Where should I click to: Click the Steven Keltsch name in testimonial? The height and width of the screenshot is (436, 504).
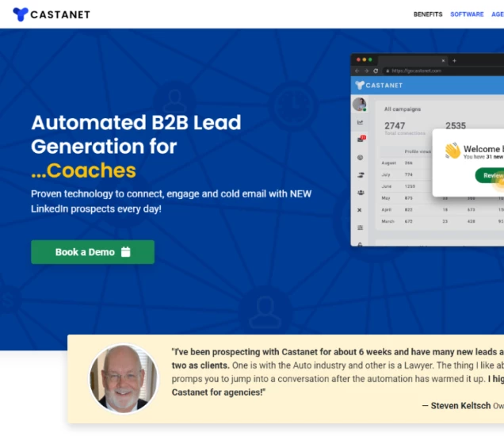[460, 406]
